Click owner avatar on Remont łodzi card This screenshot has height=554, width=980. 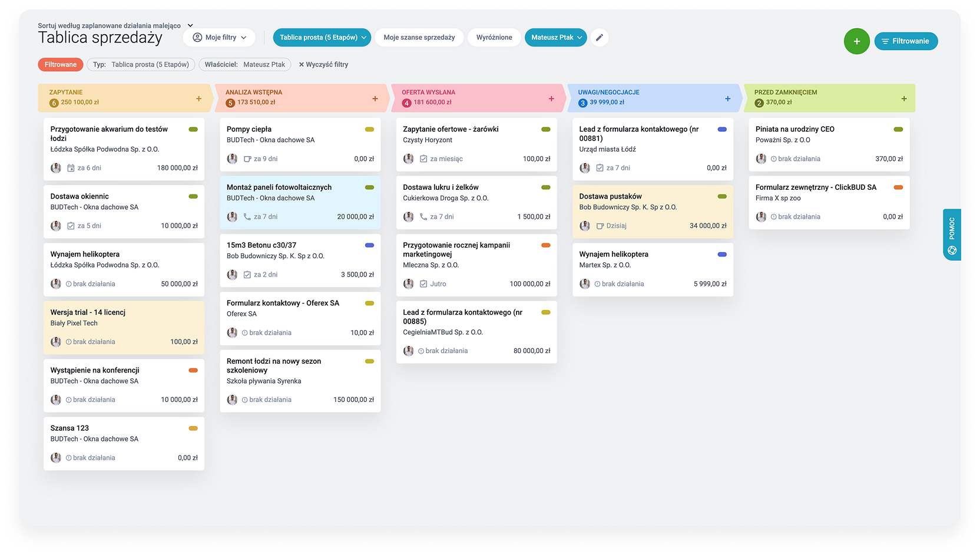pos(232,400)
